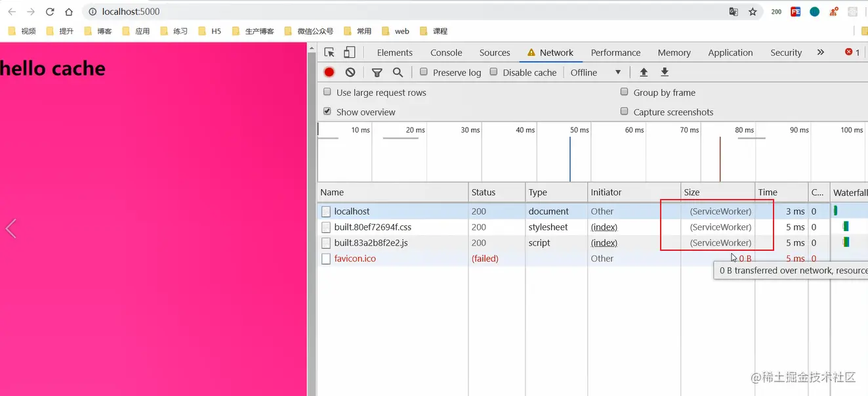868x396 pixels.
Task: Switch to the Console tab
Action: [446, 53]
